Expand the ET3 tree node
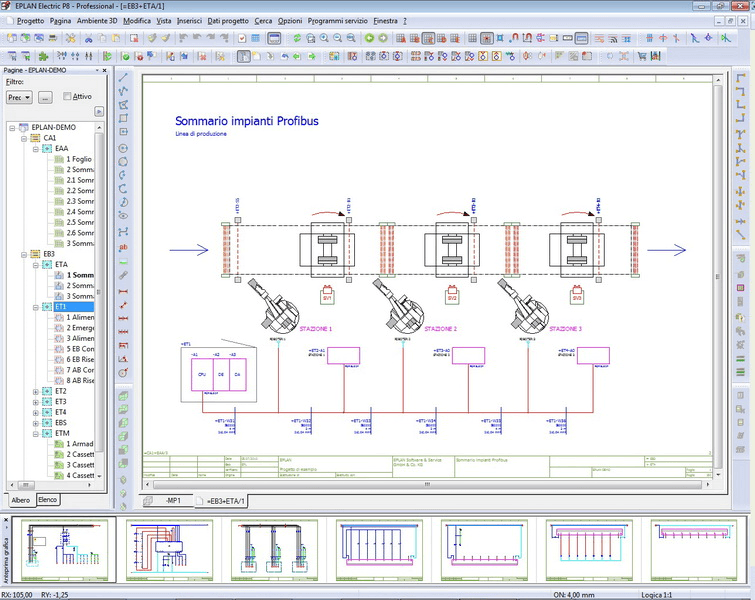The height and width of the screenshot is (600, 755). pos(36,402)
